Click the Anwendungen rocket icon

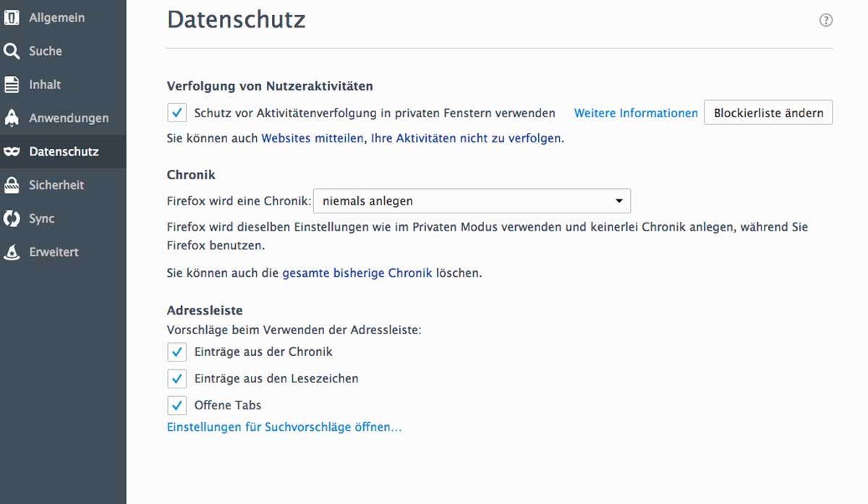coord(12,118)
